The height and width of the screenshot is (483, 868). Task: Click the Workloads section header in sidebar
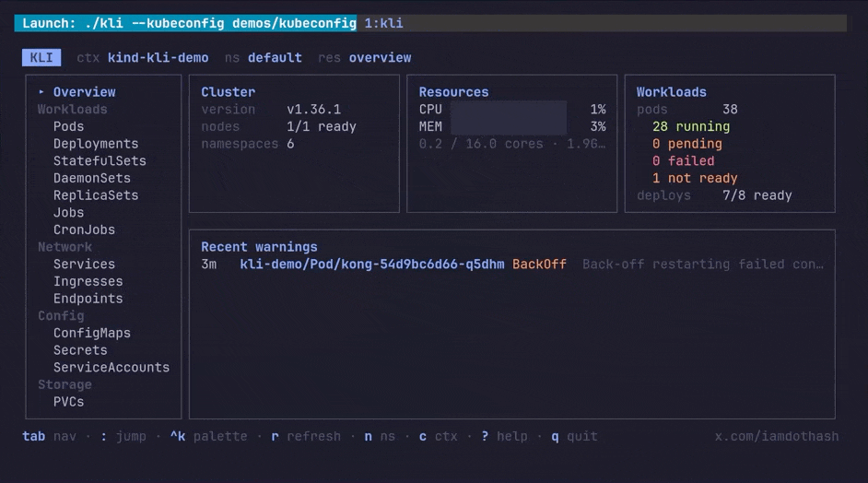point(73,109)
